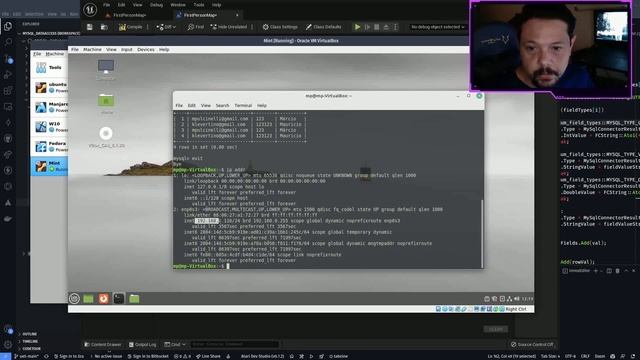Click the skip frame button beside Play
640x360 pixels.
(367, 27)
